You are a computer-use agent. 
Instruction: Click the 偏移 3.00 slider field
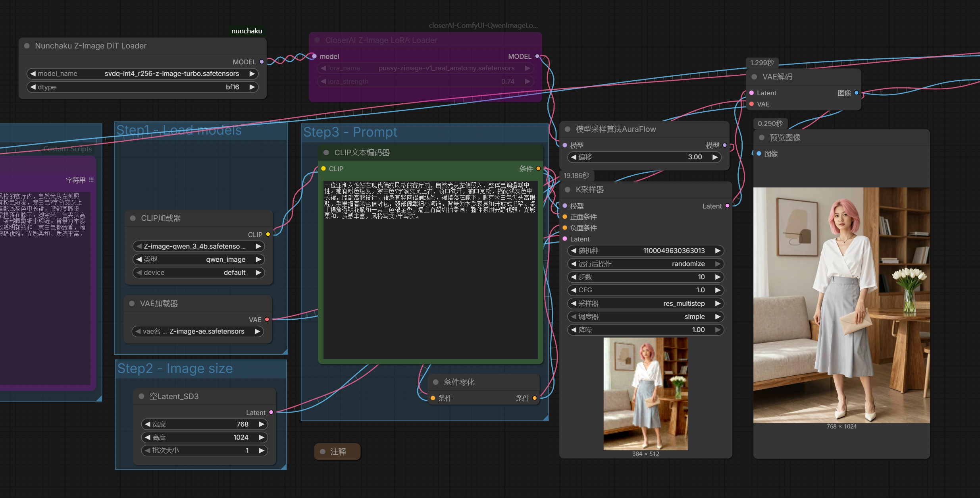pos(644,157)
